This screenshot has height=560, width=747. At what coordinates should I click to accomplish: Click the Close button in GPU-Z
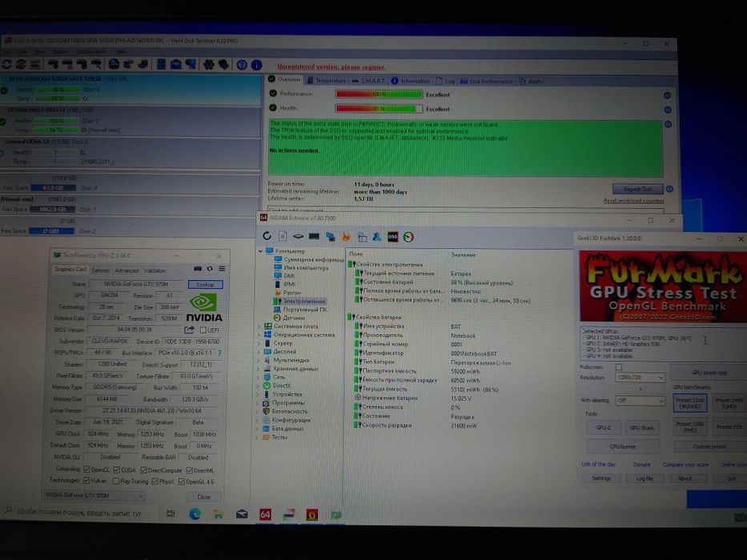pos(204,497)
